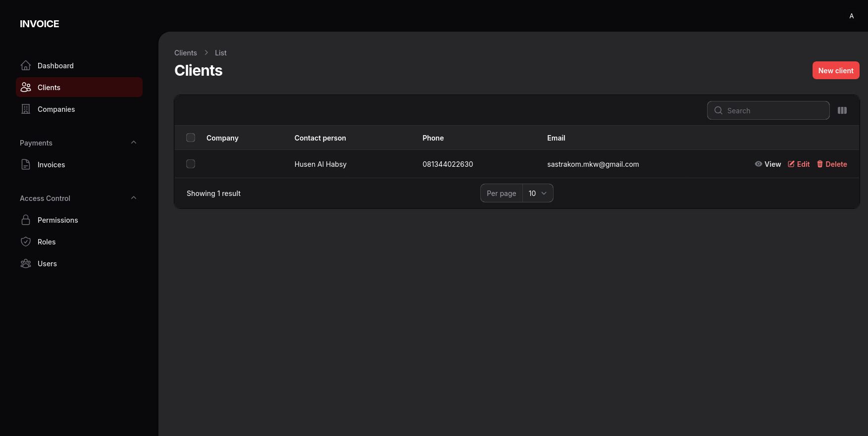Open Dashboard via the home icon
The height and width of the screenshot is (436, 868).
coord(26,66)
